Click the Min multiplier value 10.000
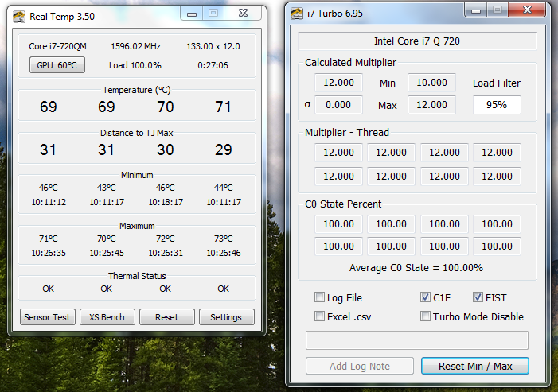 tap(431, 83)
